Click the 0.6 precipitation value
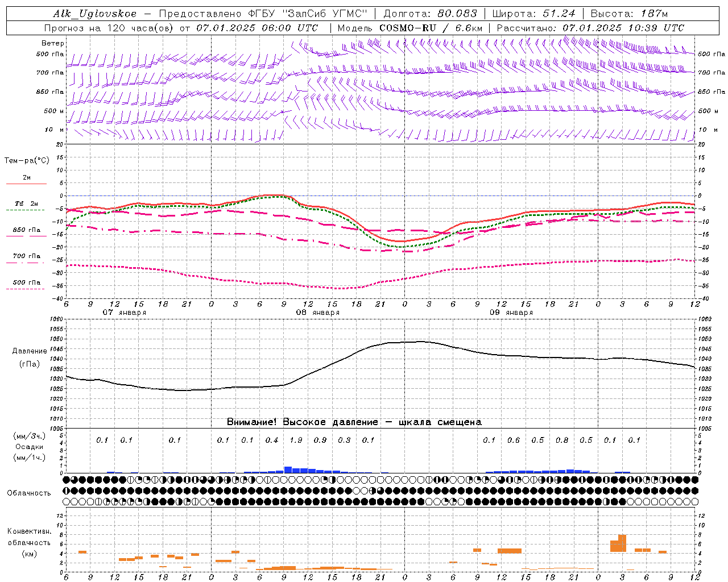Image resolution: width=728 pixels, height=582 pixels. [x=514, y=440]
